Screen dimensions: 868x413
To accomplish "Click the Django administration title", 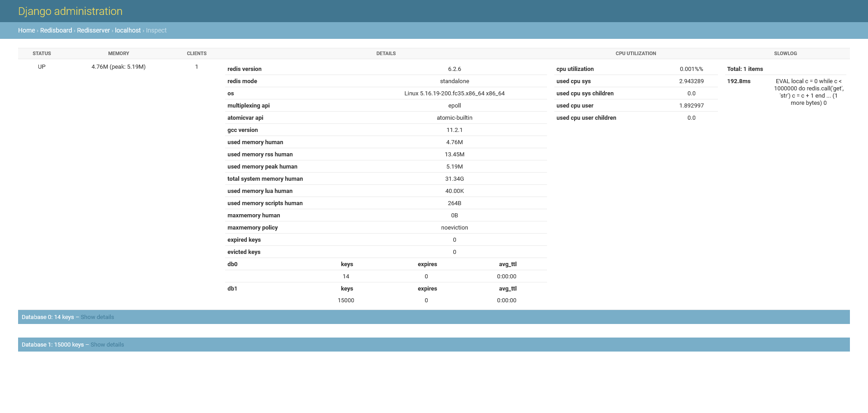I will (x=70, y=11).
